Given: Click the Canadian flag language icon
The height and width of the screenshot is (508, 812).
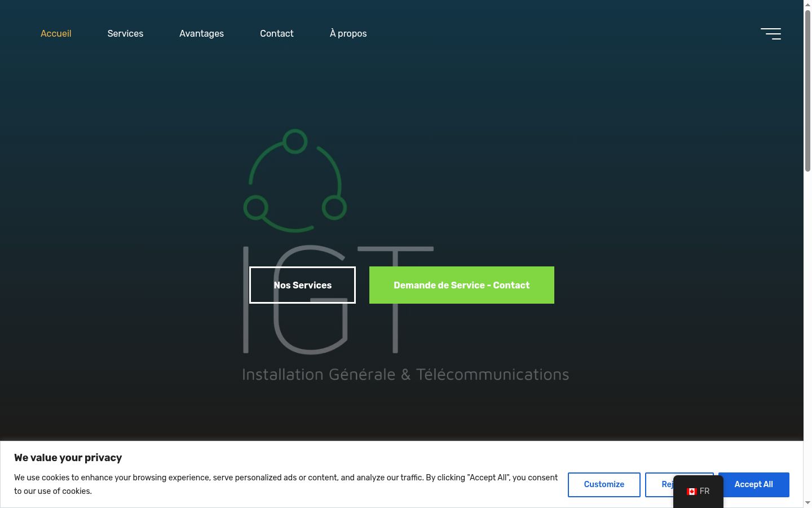Looking at the screenshot, I should click(691, 492).
